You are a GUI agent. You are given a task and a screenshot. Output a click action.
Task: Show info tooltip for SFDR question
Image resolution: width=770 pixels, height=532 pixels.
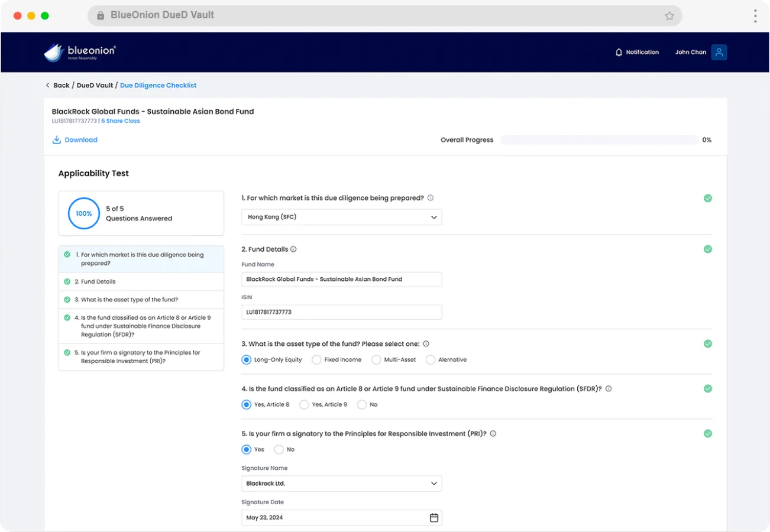(609, 389)
